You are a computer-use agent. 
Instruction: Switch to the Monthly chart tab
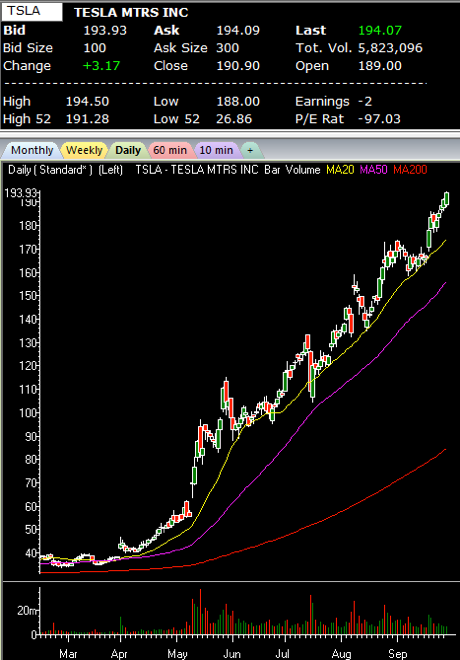(x=32, y=150)
